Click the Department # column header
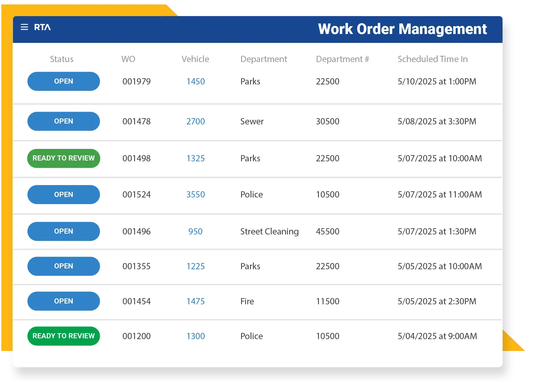 (x=342, y=59)
